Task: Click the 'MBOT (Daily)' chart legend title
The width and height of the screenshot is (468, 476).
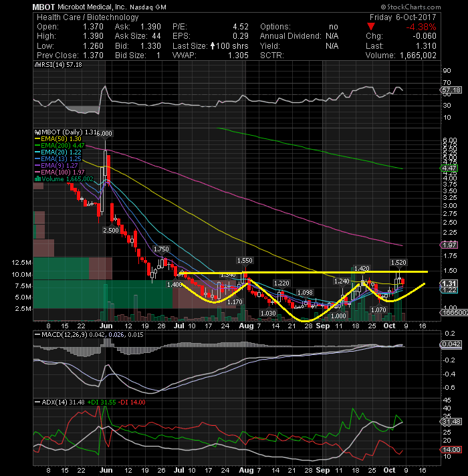Action: tap(62, 132)
